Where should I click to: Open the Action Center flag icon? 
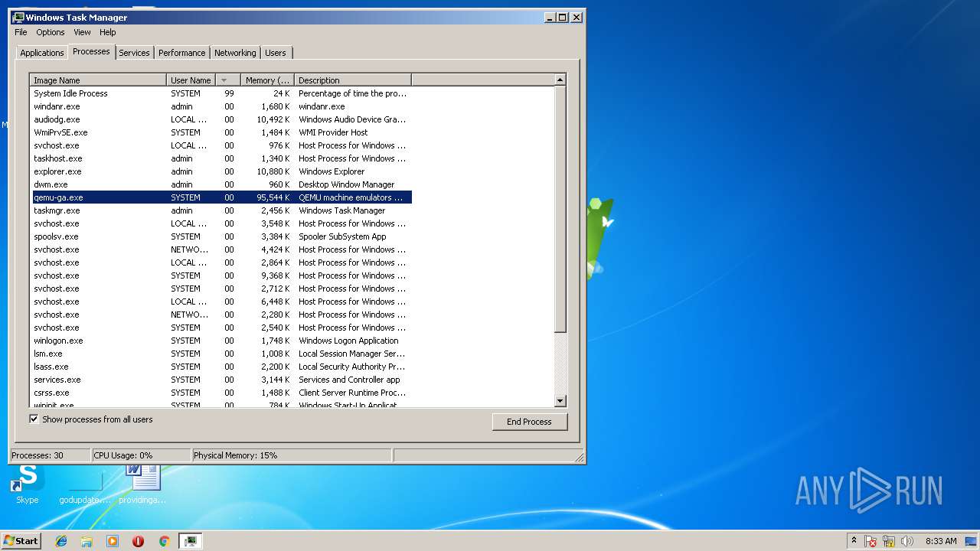pos(871,541)
